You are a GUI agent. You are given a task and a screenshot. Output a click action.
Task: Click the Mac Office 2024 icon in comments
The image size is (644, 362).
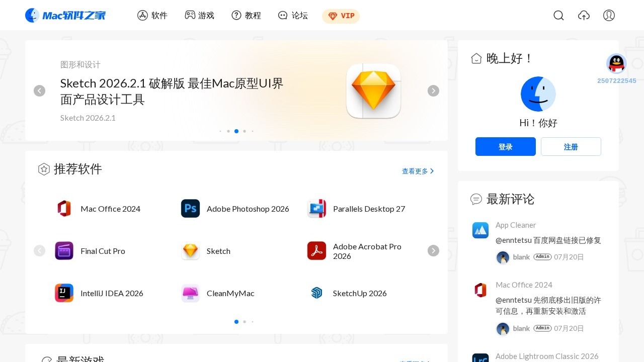point(480,290)
